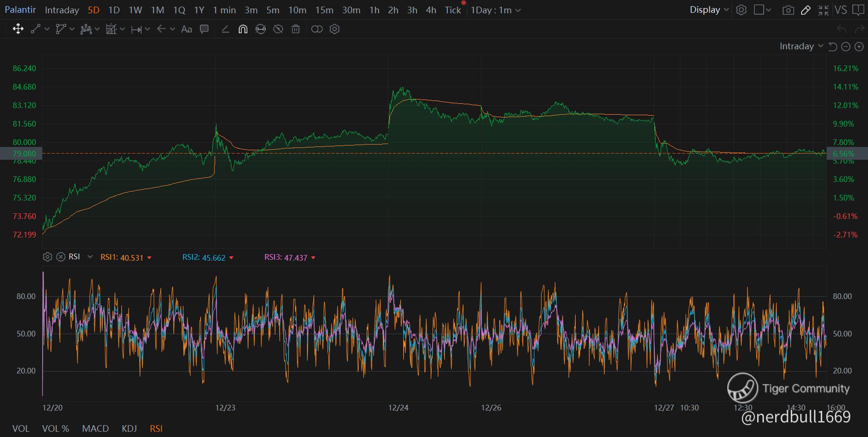Open the Display dropdown
The width and height of the screenshot is (868, 437).
coord(709,10)
